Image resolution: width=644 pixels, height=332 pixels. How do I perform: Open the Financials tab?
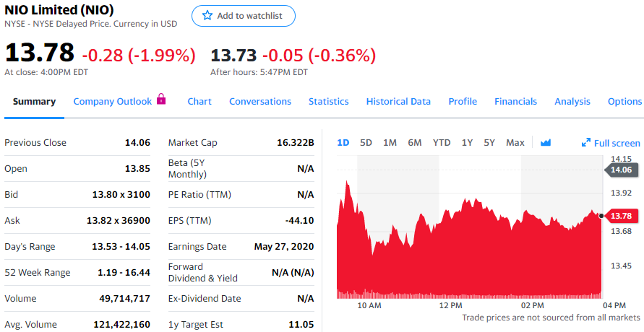pos(515,102)
